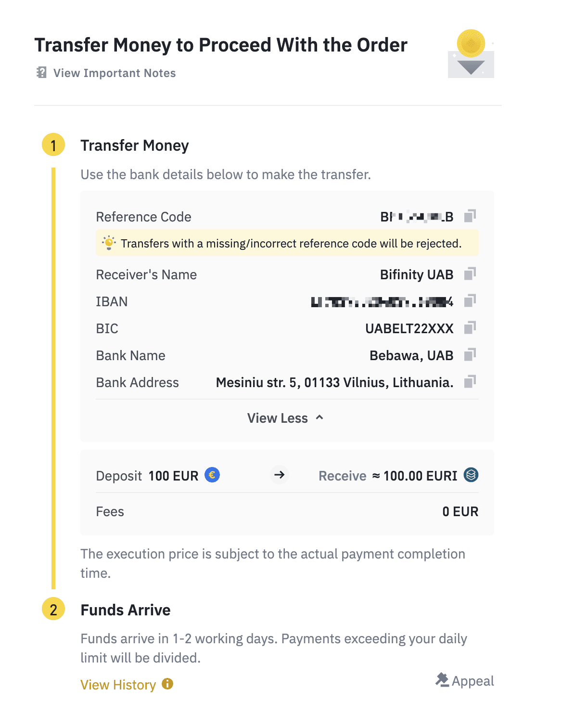Click the EUR currency coin icon
The width and height of the screenshot is (562, 728).
click(212, 475)
